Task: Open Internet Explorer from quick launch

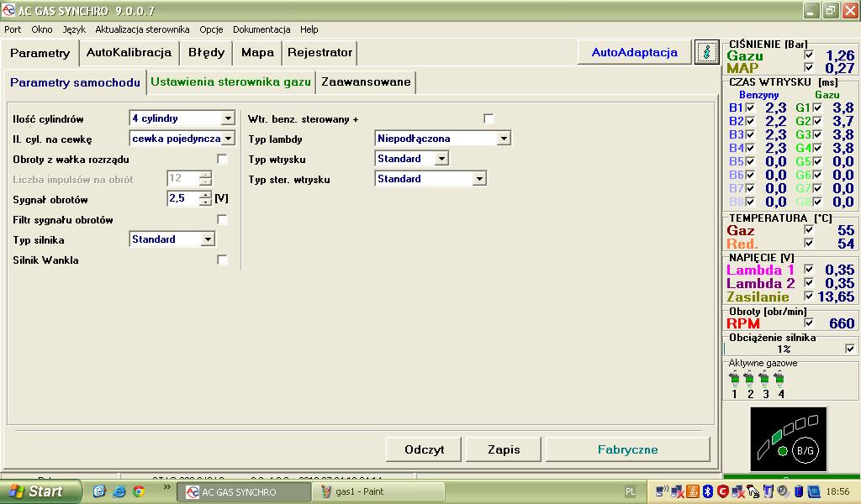Action: (x=119, y=491)
